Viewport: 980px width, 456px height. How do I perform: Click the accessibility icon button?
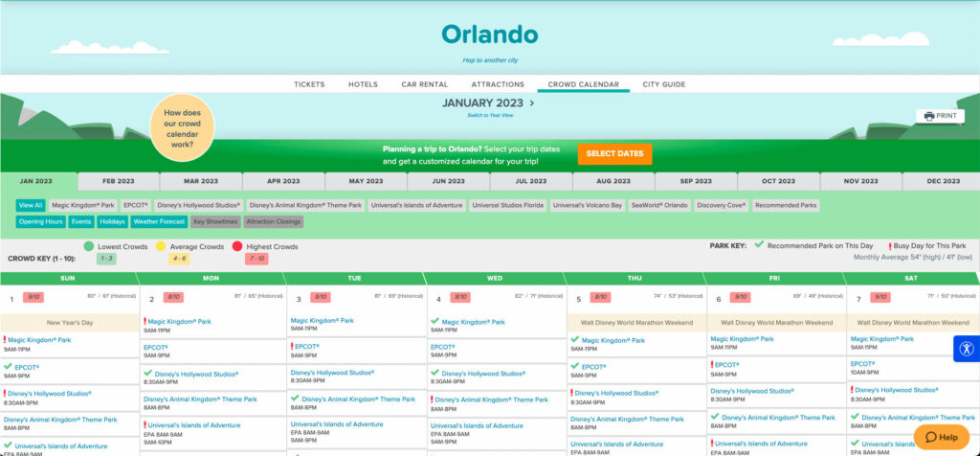(967, 349)
